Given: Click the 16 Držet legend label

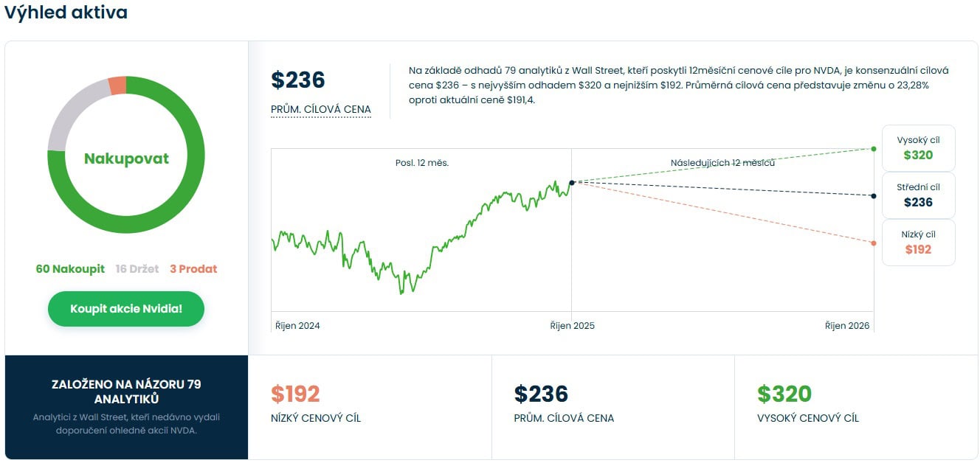Looking at the screenshot, I should (137, 269).
